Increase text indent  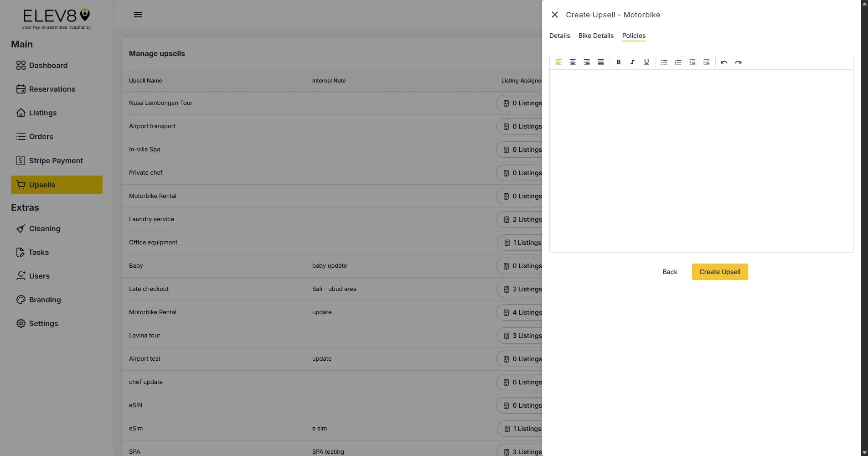(x=706, y=62)
